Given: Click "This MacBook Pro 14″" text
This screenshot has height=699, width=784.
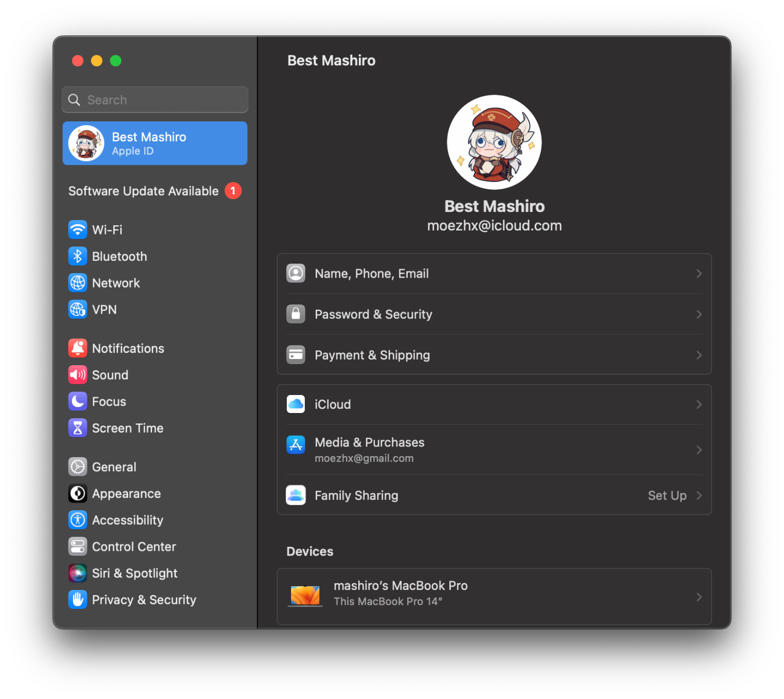Looking at the screenshot, I should coord(388,601).
